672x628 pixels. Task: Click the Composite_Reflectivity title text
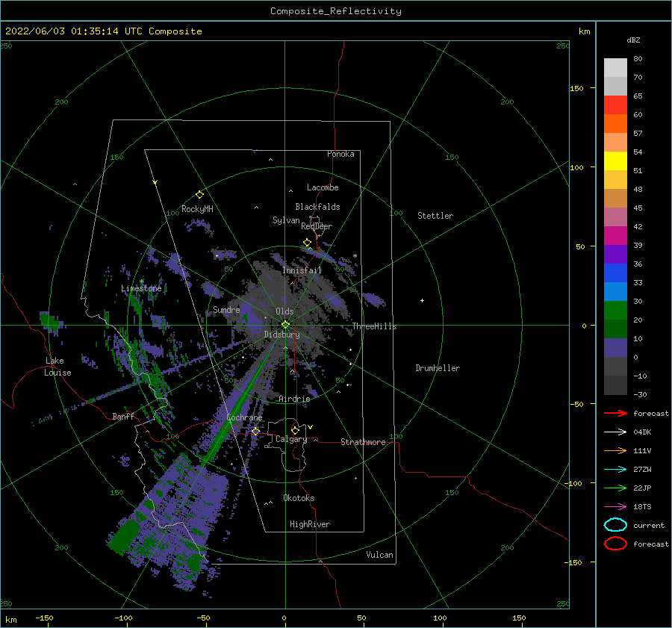[x=336, y=11]
